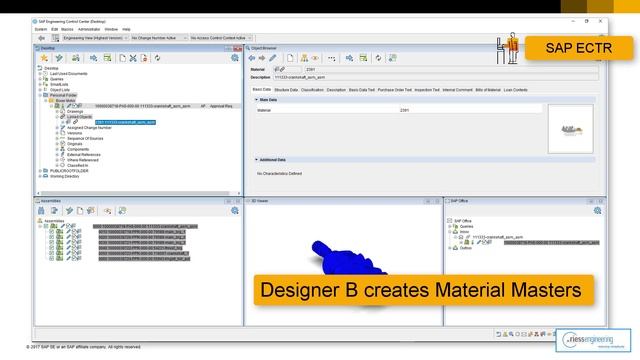Collapse the Additional Data section
Screen dimensions: 640x360
coord(256,160)
